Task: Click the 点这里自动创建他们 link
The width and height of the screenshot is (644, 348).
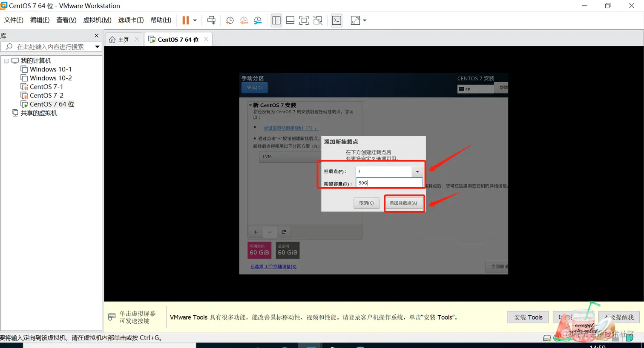Action: coord(290,128)
